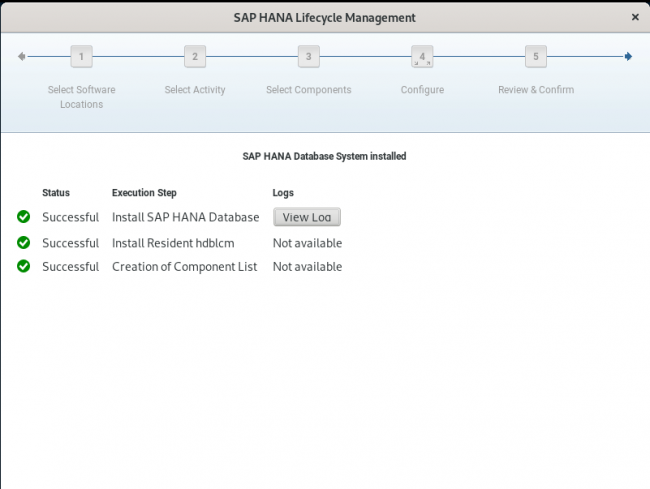Click green checkmark for Install SAP HANA Database
The height and width of the screenshot is (489, 650).
24,216
